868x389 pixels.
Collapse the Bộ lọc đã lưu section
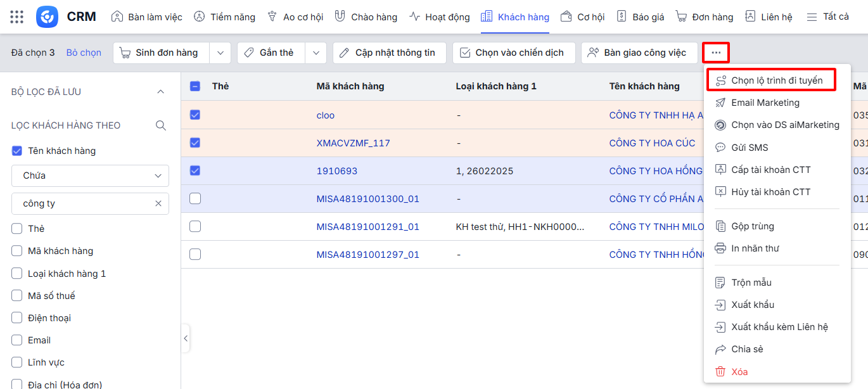(160, 92)
